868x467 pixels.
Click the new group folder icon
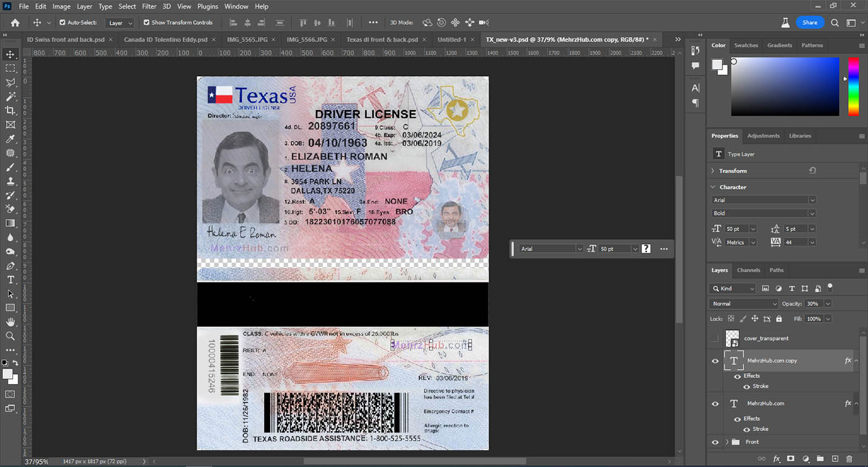820,459
